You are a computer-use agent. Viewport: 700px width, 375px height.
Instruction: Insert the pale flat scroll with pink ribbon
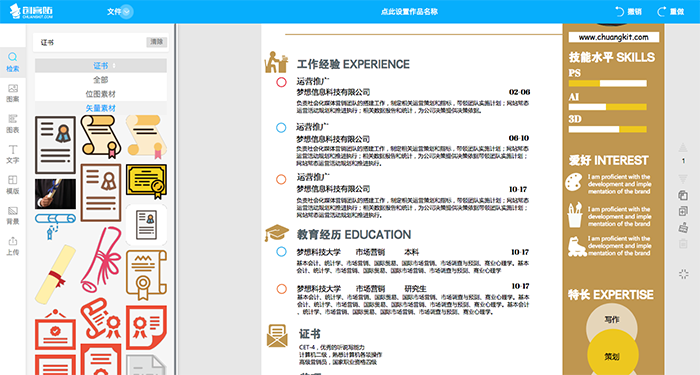point(146,137)
